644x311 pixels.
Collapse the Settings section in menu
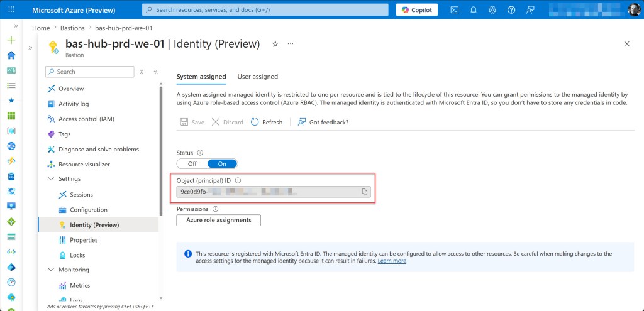[52, 179]
